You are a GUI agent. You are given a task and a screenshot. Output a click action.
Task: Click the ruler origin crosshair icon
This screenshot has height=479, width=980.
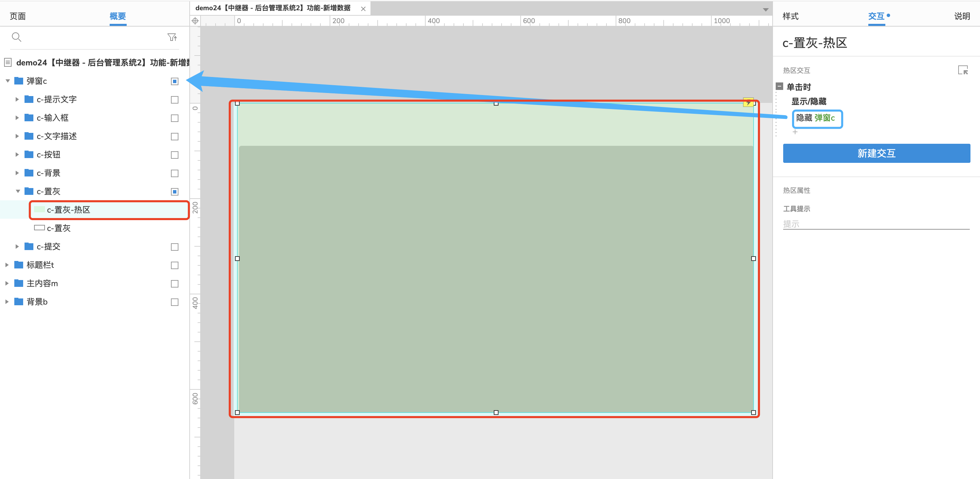tap(195, 21)
